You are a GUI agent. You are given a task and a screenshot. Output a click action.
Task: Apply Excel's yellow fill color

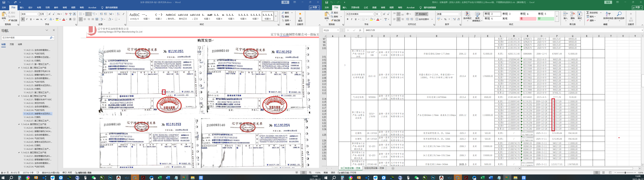[x=371, y=19]
